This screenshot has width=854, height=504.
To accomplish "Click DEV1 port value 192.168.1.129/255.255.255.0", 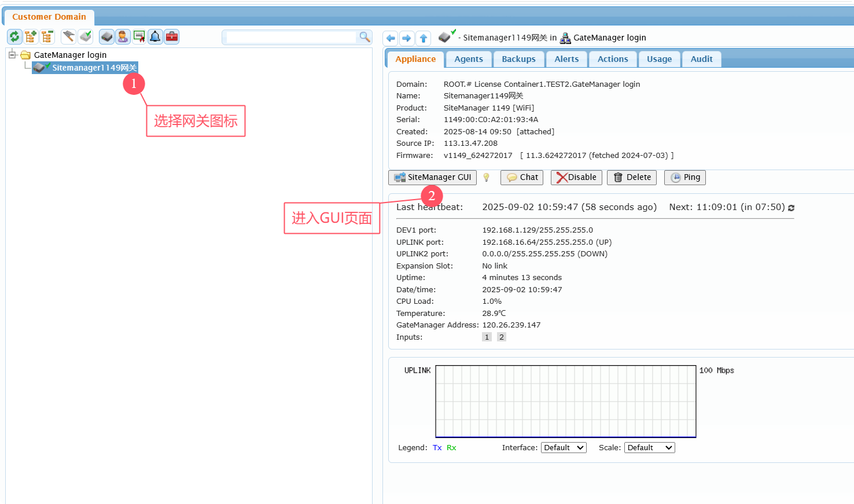I will click(538, 230).
